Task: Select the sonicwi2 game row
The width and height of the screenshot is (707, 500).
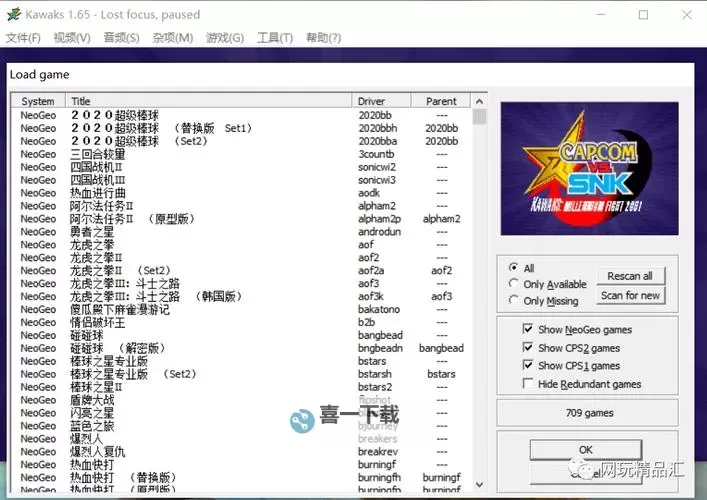Action: point(242,167)
